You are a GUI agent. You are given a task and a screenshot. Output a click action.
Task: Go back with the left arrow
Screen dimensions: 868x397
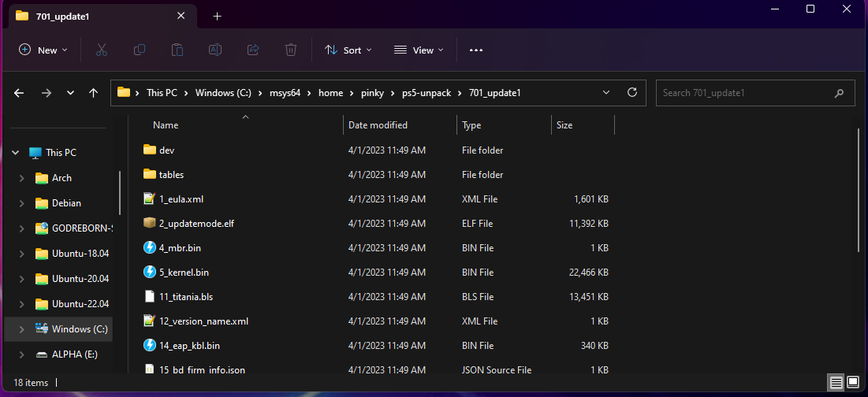pos(19,93)
